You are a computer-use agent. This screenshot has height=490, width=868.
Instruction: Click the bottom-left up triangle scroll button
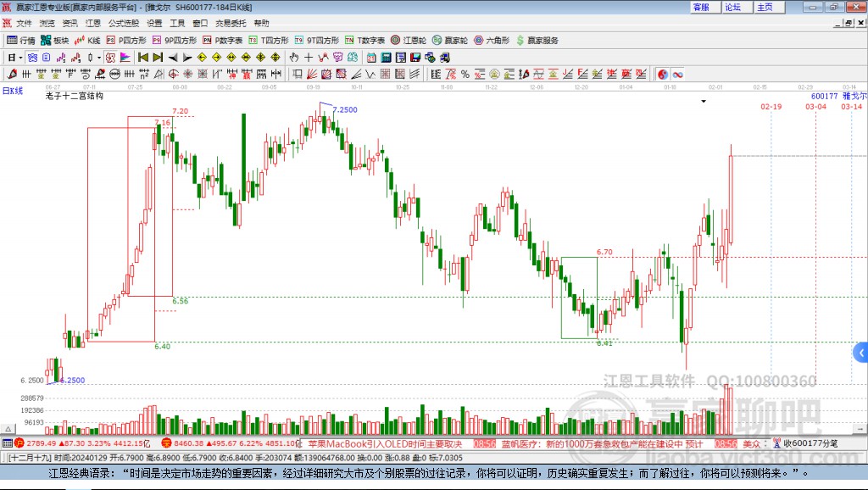pos(8,429)
